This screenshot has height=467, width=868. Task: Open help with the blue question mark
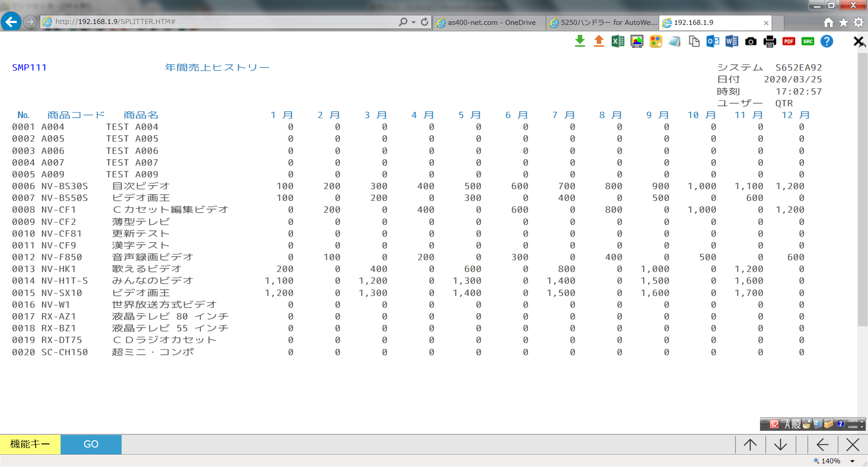(x=827, y=42)
